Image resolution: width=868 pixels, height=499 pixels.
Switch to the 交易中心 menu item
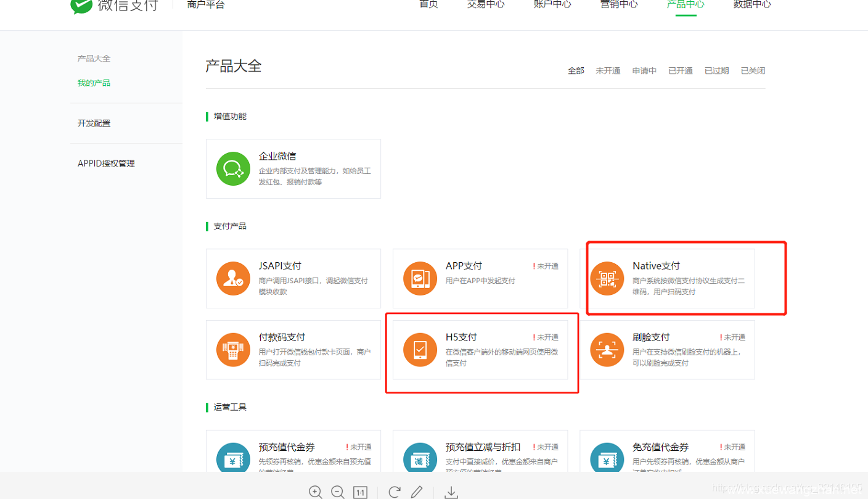tap(485, 4)
